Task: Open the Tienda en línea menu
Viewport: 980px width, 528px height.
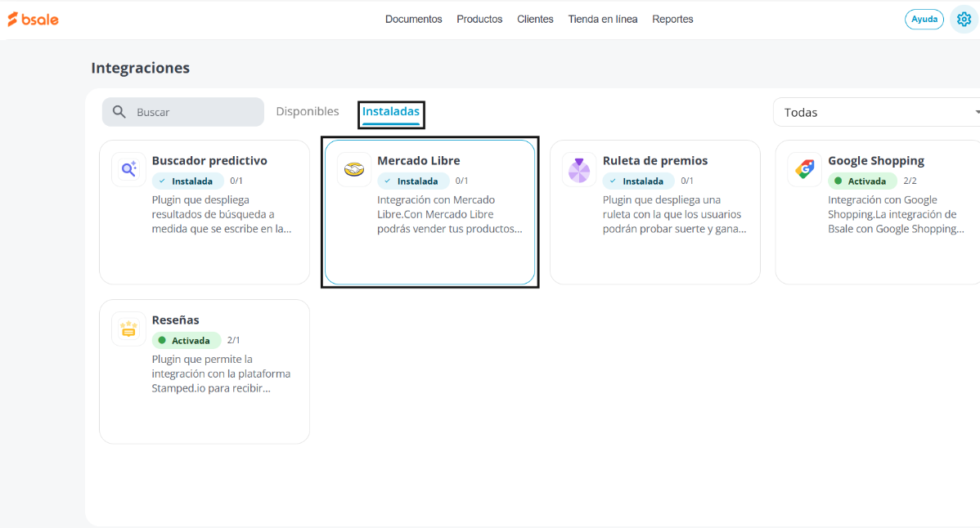Action: pyautogui.click(x=603, y=20)
